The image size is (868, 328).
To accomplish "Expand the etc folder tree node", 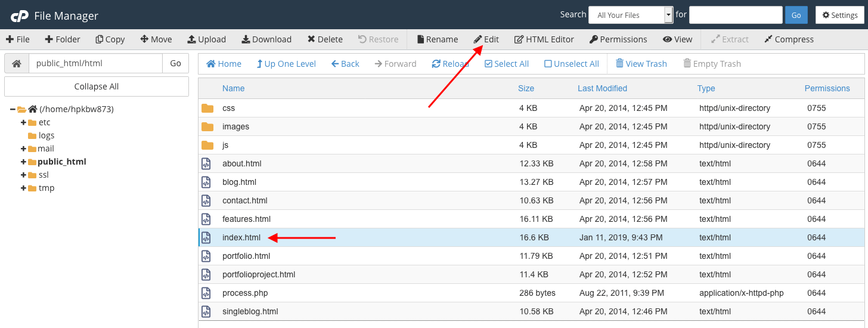I will [x=23, y=122].
